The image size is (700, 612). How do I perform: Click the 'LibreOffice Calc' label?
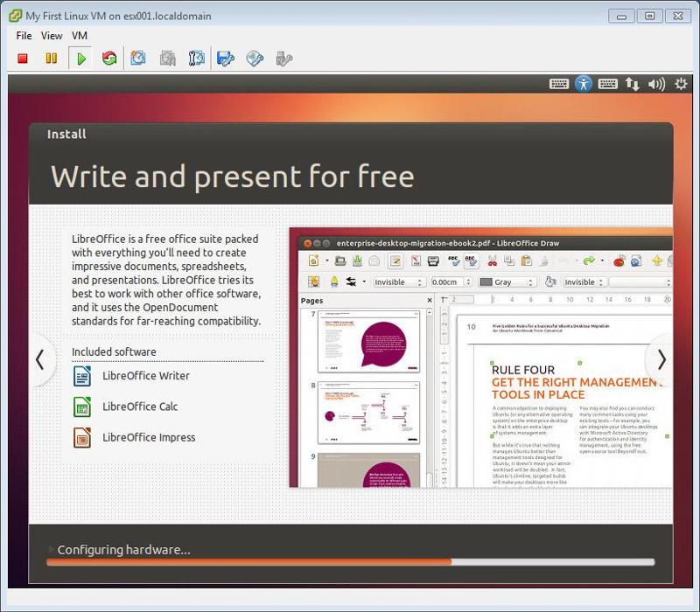[x=140, y=407]
